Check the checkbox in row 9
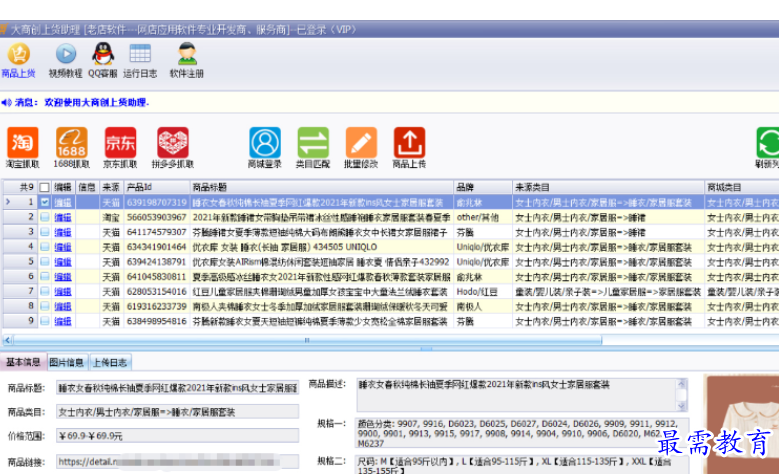Image resolution: width=779 pixels, height=474 pixels. tap(45, 321)
